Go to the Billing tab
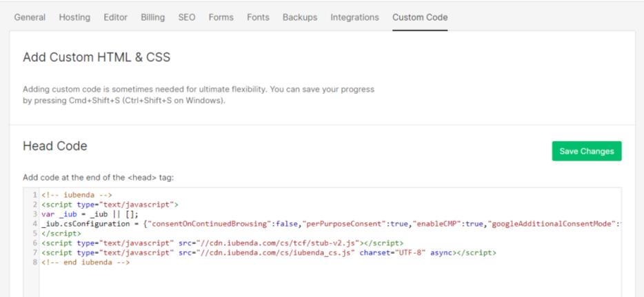Image resolution: width=644 pixels, height=297 pixels. pyautogui.click(x=153, y=17)
